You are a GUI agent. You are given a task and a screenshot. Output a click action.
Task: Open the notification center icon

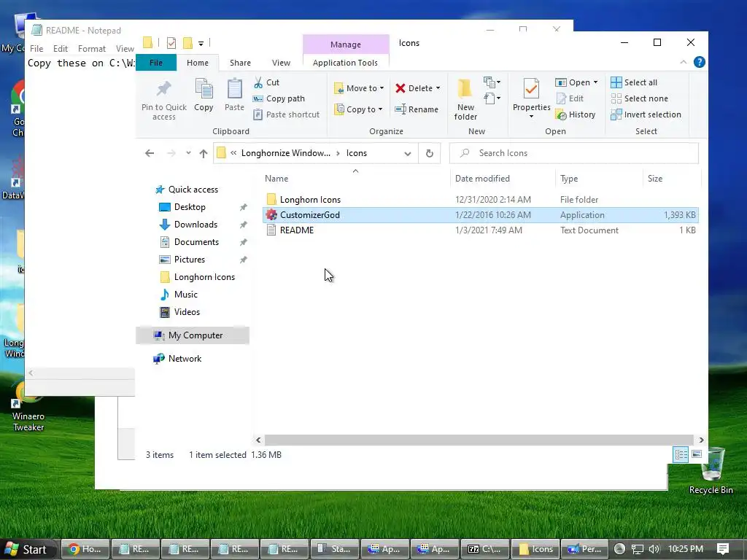(723, 549)
